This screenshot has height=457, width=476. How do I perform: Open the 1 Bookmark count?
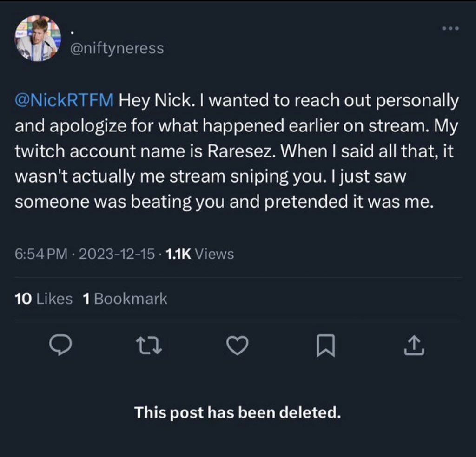coord(125,299)
